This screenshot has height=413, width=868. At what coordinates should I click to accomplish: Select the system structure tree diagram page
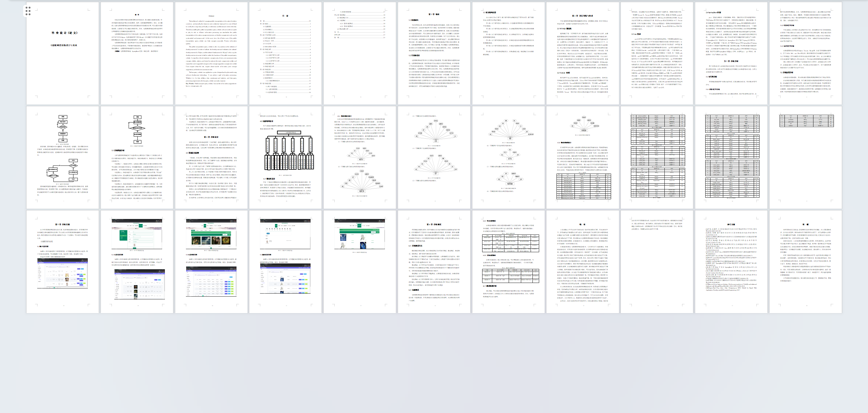[285, 157]
